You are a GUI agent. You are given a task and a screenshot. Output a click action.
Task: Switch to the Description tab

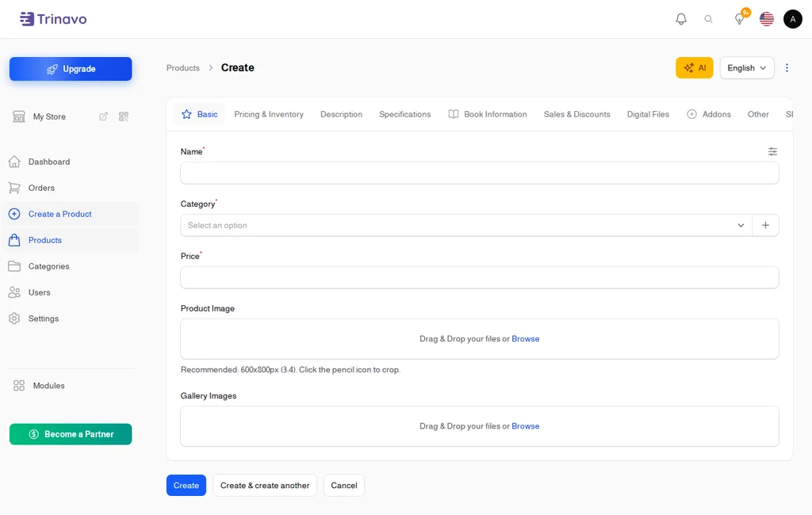(x=341, y=114)
